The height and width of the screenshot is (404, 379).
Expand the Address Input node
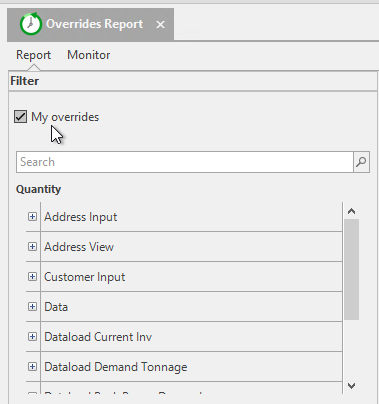coord(32,217)
